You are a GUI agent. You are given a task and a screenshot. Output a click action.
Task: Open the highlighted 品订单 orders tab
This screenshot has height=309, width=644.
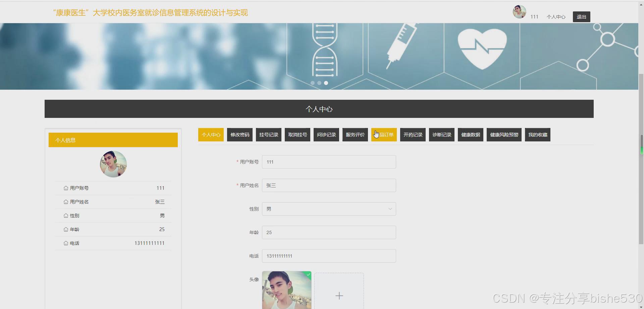click(384, 135)
